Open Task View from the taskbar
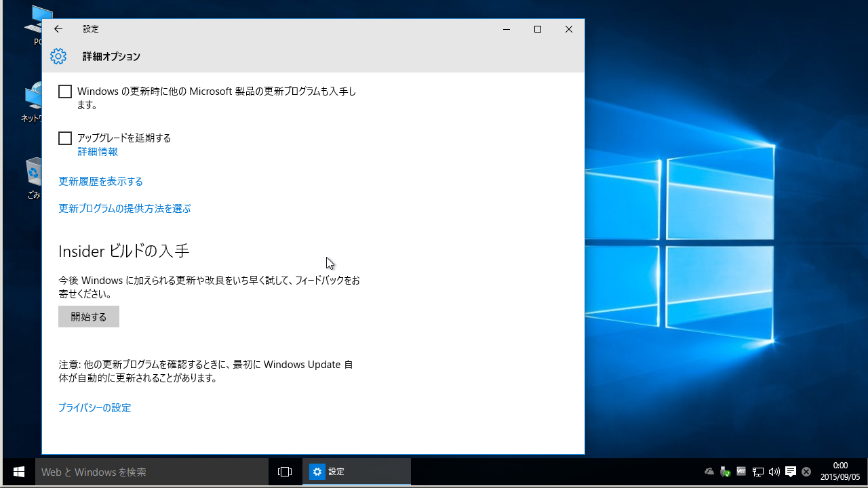Screen dimensions: 868x488 point(285,472)
